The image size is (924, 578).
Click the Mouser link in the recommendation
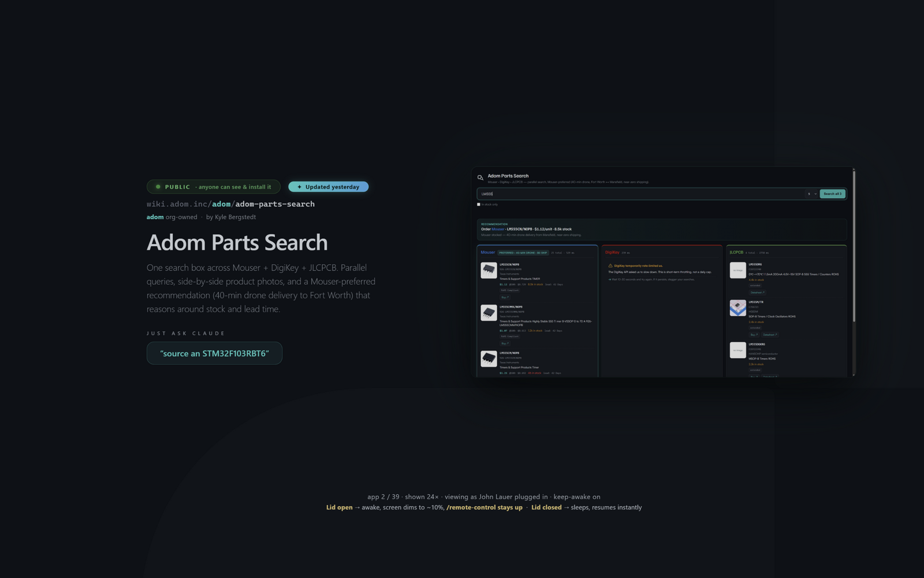[x=498, y=229]
